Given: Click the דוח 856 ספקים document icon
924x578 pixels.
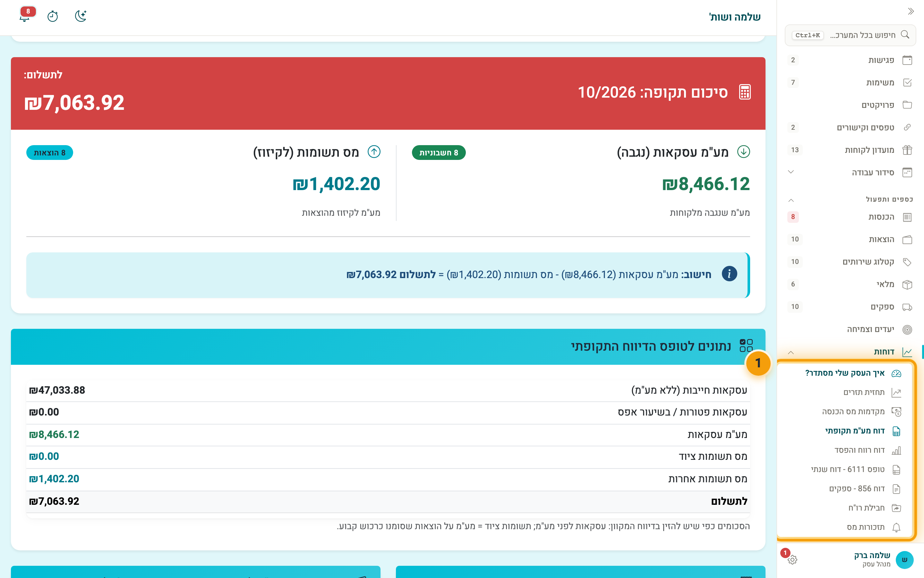Looking at the screenshot, I should [896, 488].
